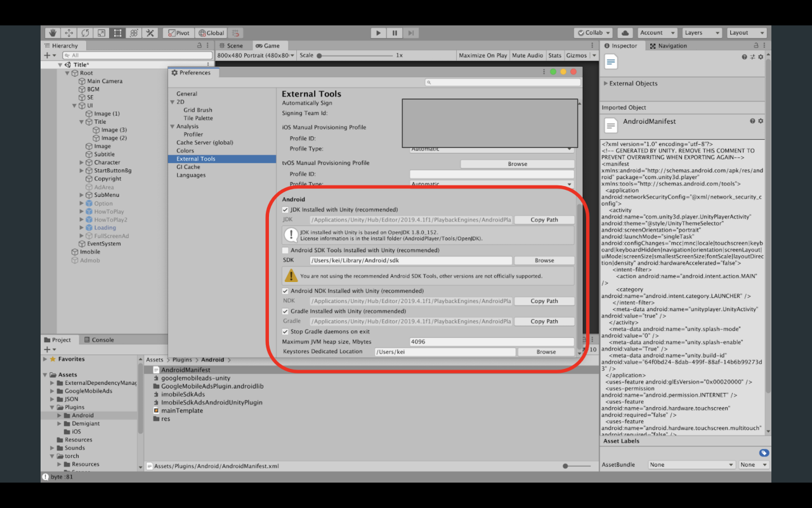This screenshot has height=508, width=812.
Task: Toggle Pivot handle position
Action: pyautogui.click(x=178, y=33)
